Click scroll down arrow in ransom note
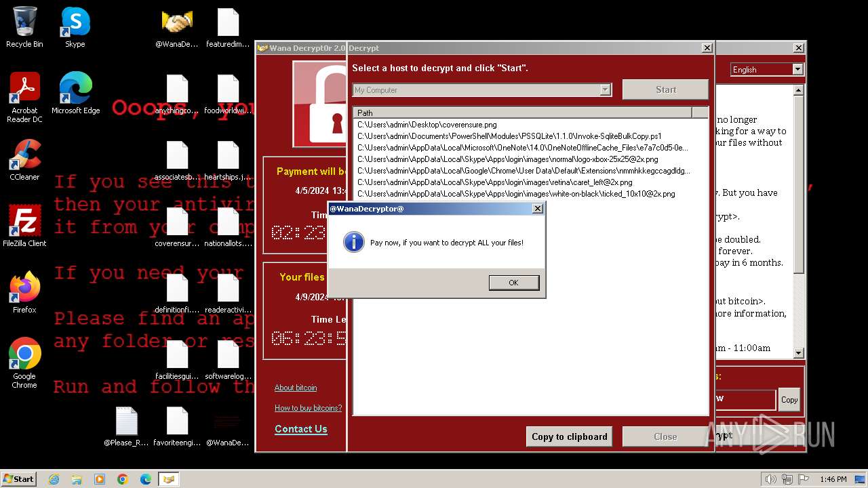868x488 pixels. tap(798, 352)
